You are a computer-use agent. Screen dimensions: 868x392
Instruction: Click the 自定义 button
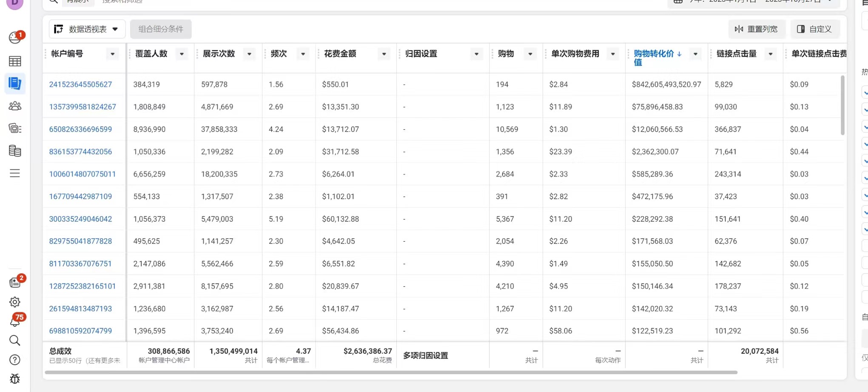[x=814, y=29]
